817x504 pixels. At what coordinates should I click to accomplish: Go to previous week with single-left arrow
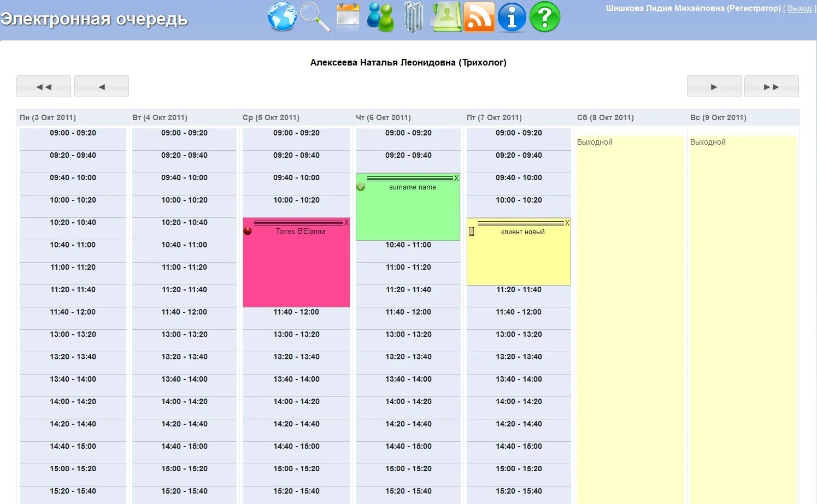102,86
